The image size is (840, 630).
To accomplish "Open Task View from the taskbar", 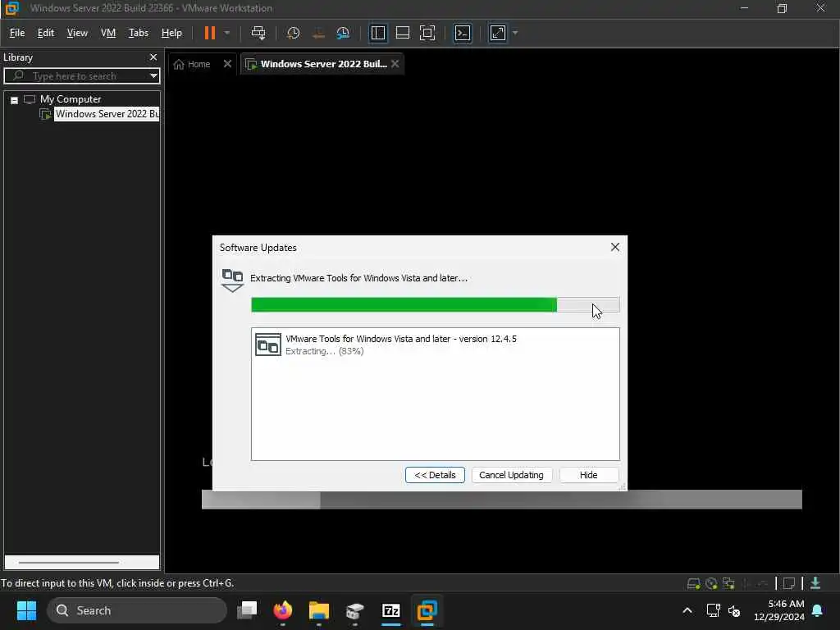I will (247, 610).
